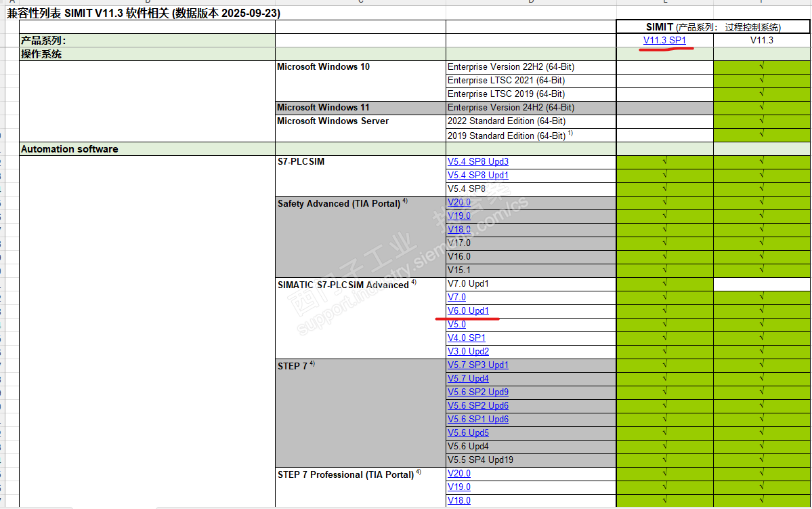The width and height of the screenshot is (812, 509).
Task: Select the 'Enterprise Version 24H2 (64-Bit)' cell
Action: (531, 107)
